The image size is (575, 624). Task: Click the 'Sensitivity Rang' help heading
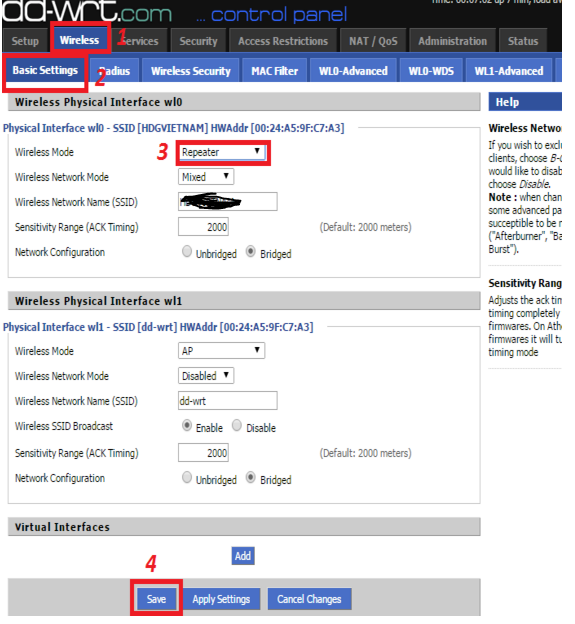coord(525,283)
